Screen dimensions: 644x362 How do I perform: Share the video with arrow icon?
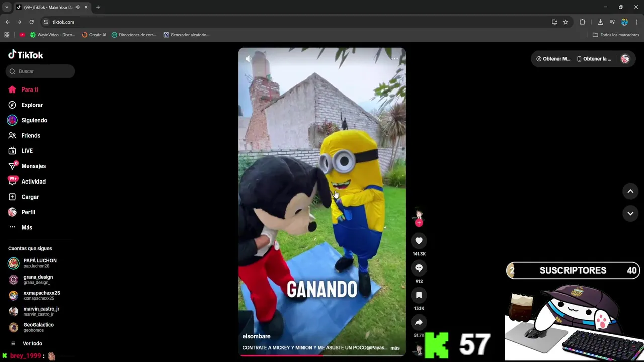tap(419, 322)
